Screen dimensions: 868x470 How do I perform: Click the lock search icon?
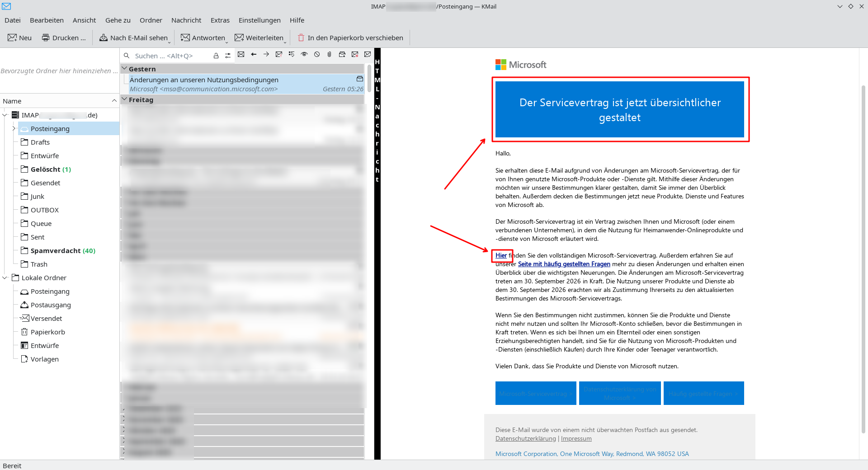coord(216,56)
